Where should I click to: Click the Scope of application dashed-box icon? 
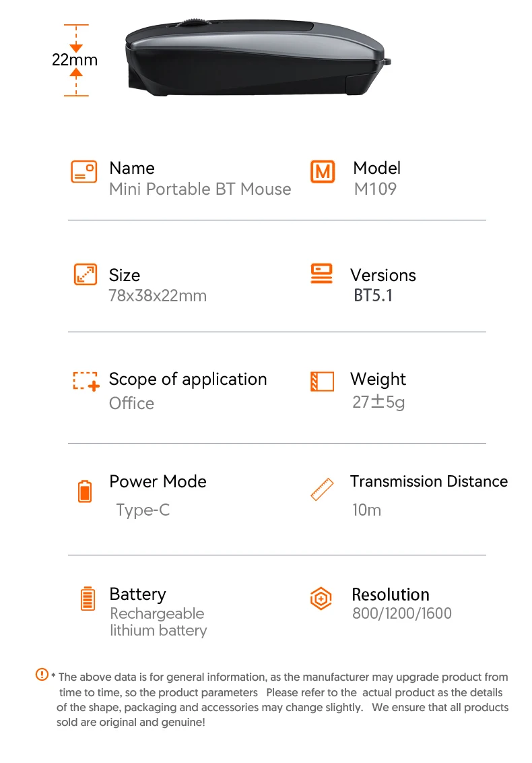[86, 381]
